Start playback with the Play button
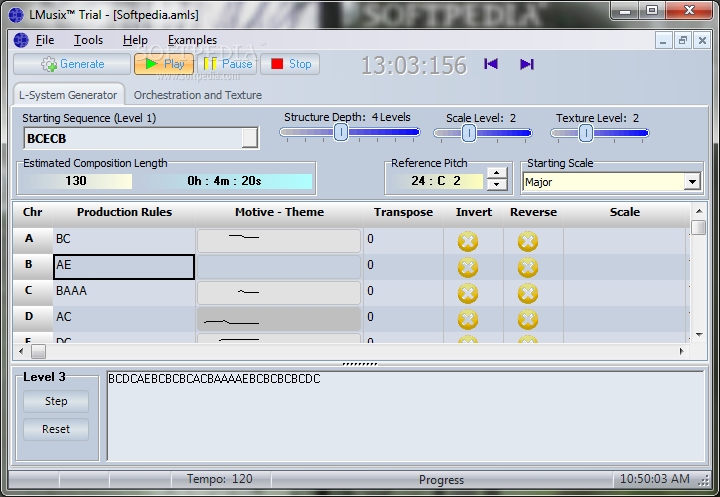 164,64
